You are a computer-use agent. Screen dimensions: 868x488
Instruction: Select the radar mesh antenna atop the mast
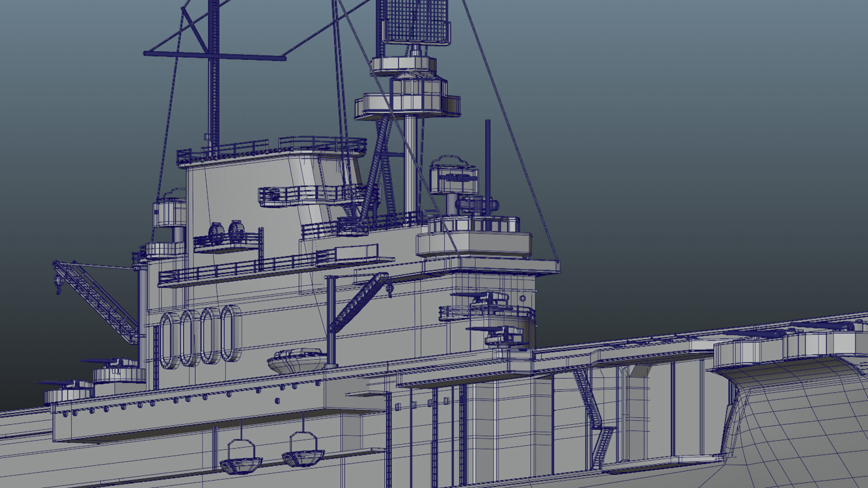point(416,22)
